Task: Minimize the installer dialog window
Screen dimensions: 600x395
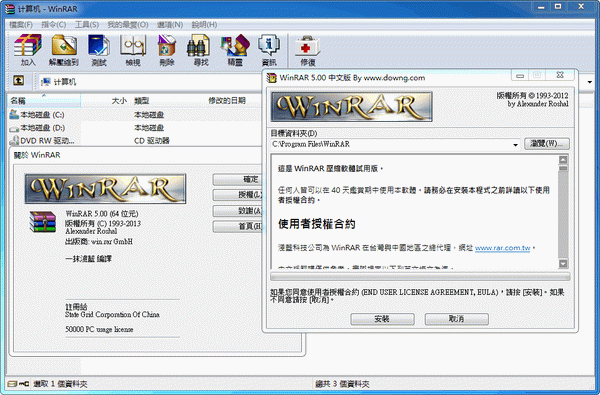Action: tap(520, 75)
